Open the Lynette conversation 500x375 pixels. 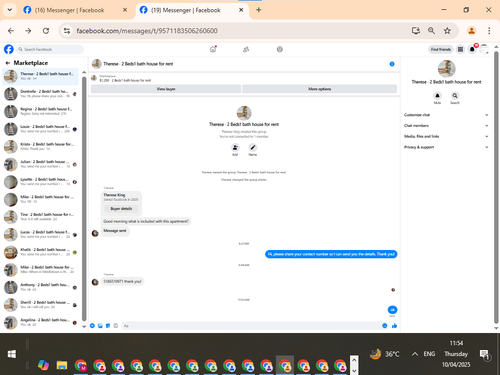click(41, 182)
